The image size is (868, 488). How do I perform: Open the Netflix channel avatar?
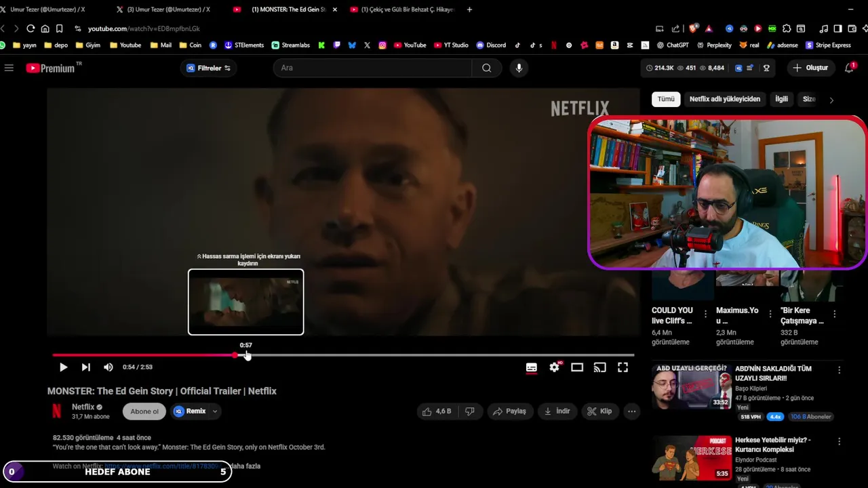(x=57, y=411)
